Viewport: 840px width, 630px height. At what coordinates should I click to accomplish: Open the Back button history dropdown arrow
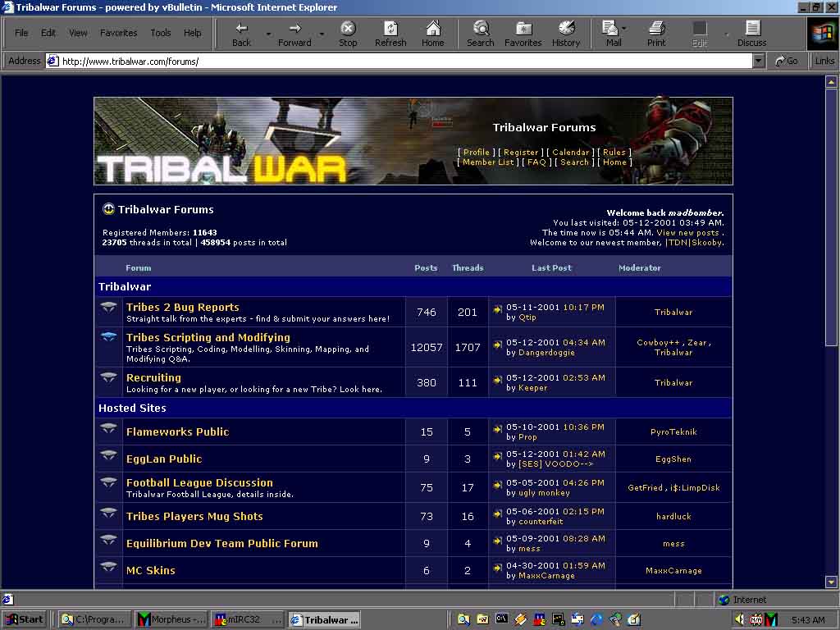point(268,34)
